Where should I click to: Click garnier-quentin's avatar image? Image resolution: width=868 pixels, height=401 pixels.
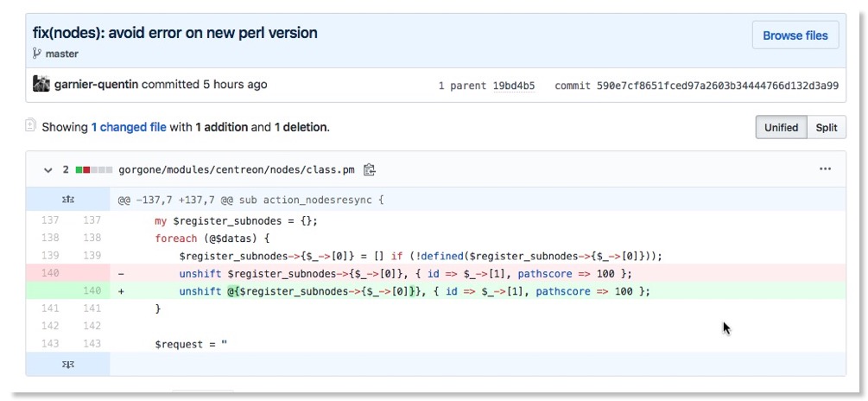(41, 85)
